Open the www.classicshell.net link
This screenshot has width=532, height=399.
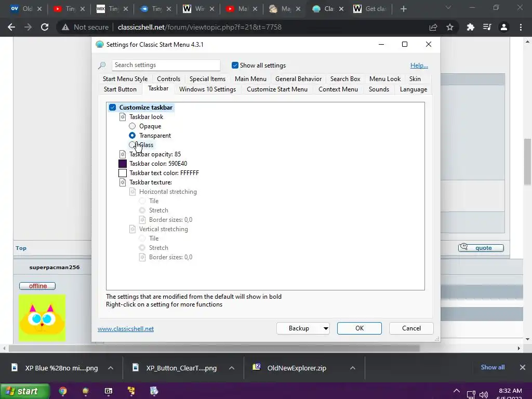point(126,329)
